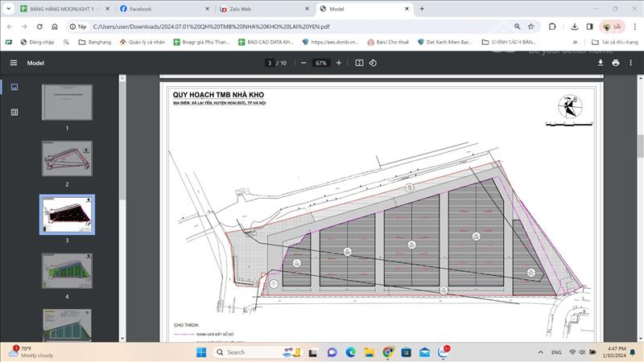
Task: Select page 3 thumbnail
Action: 67,215
